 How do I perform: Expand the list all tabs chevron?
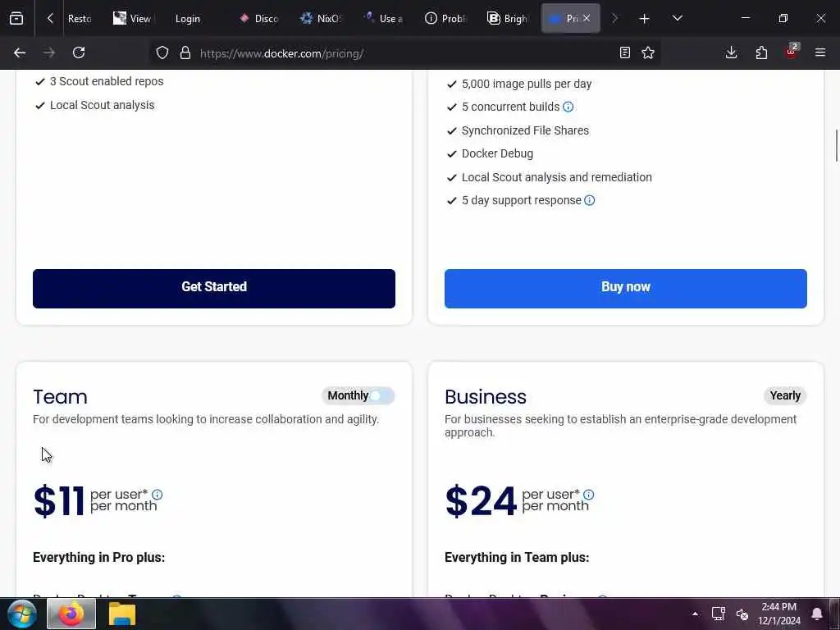[677, 18]
